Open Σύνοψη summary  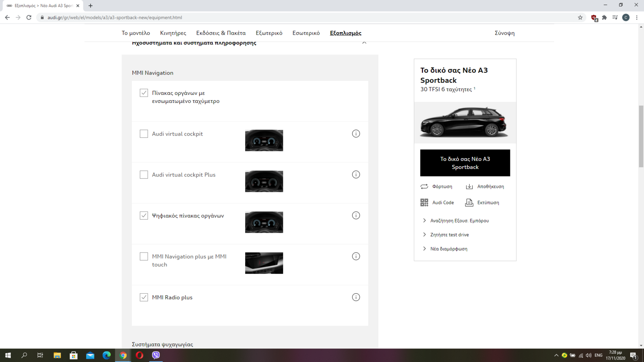pos(505,33)
